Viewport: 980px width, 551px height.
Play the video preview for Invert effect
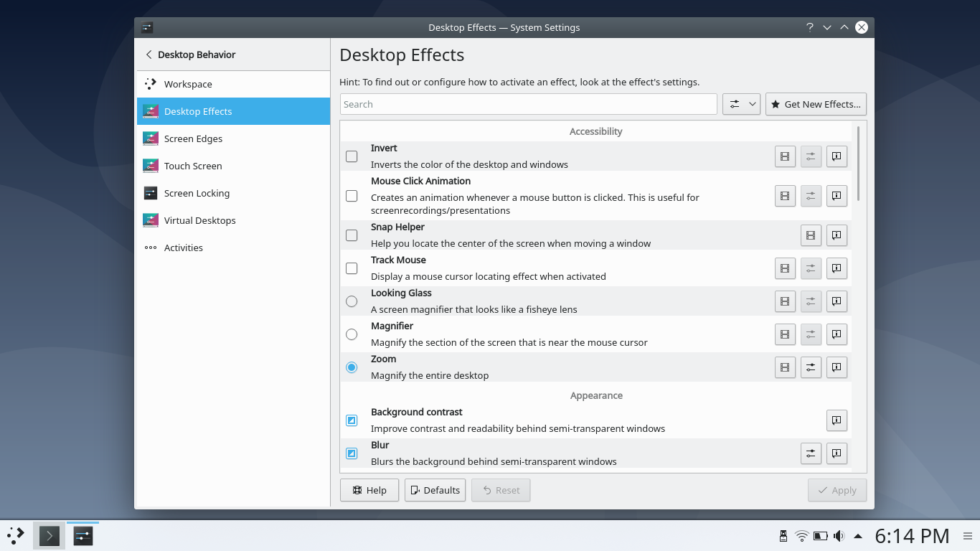785,156
